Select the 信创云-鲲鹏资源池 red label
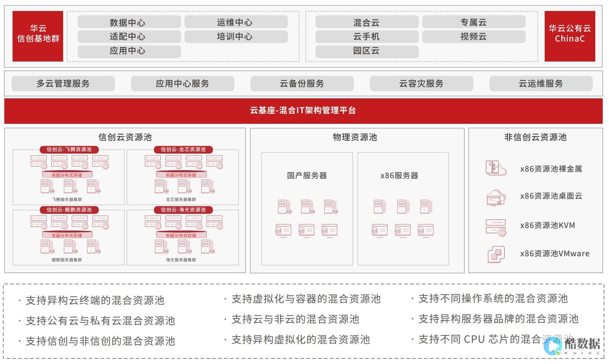The height and width of the screenshot is (364, 609). [69, 210]
